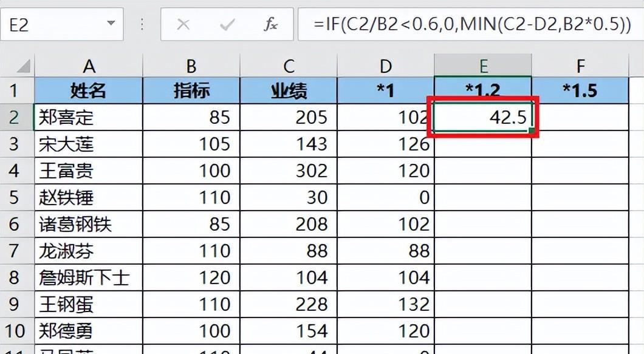Select 指标 value 105 for 宋大莲

point(191,144)
